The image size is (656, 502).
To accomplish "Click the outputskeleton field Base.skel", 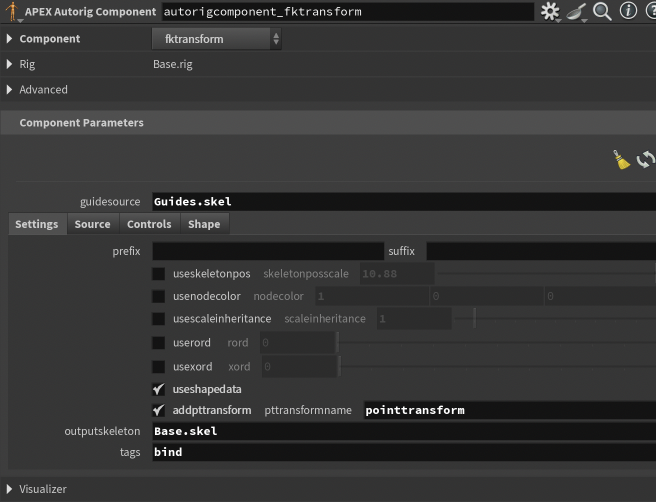I will click(x=404, y=431).
